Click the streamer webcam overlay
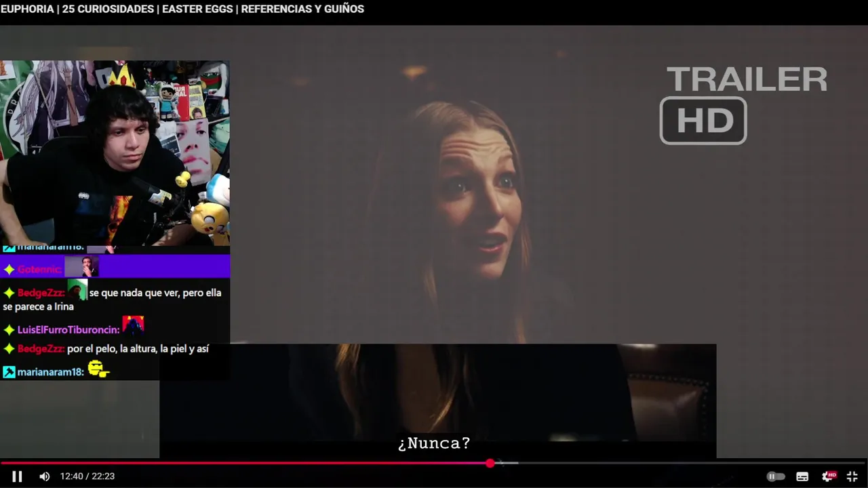868x488 pixels. pos(115,153)
